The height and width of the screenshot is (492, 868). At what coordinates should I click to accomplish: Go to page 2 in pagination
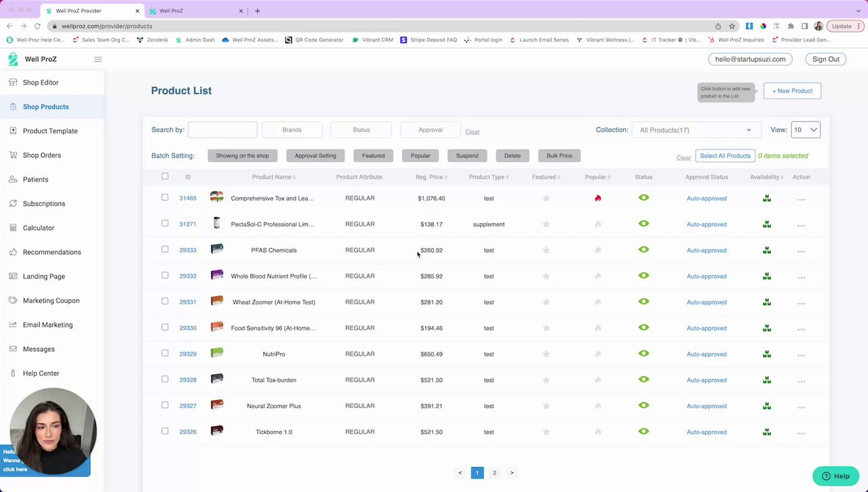pyautogui.click(x=494, y=473)
